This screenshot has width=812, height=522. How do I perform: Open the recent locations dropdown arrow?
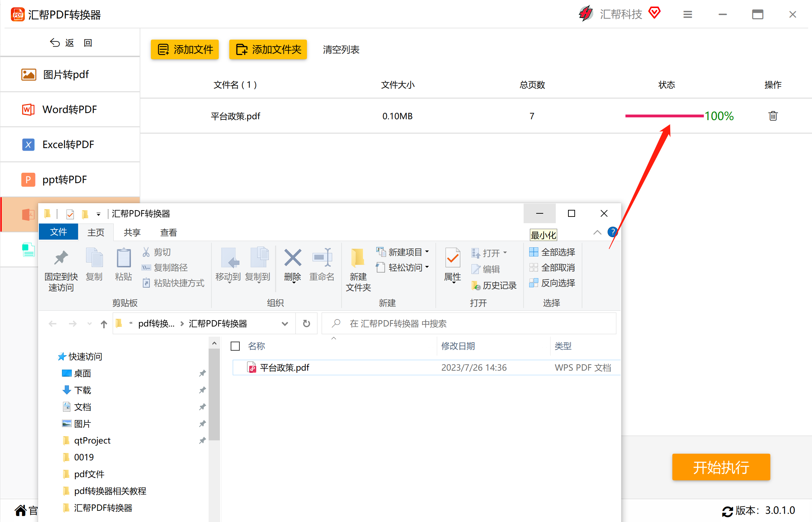90,324
